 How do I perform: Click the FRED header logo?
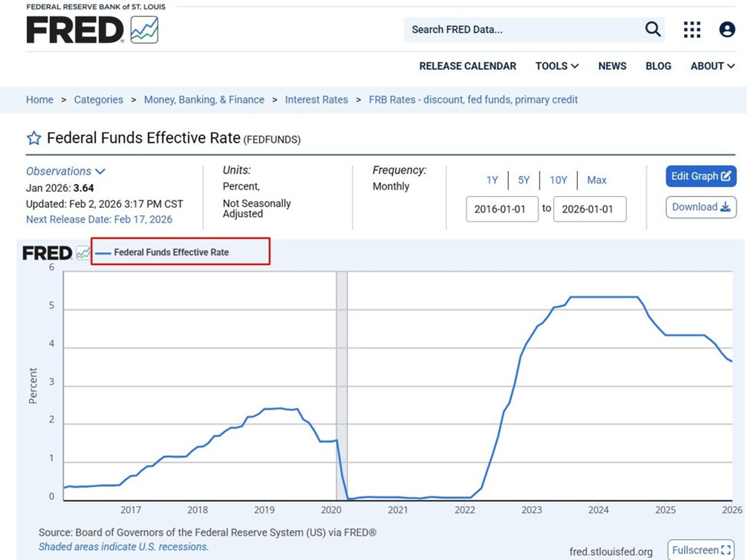75,30
